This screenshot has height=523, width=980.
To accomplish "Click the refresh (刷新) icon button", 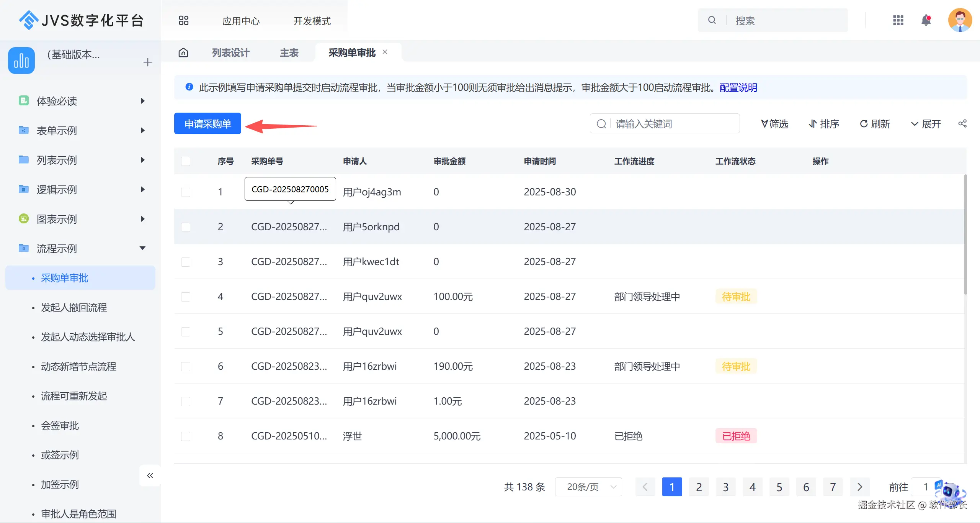I will click(875, 124).
